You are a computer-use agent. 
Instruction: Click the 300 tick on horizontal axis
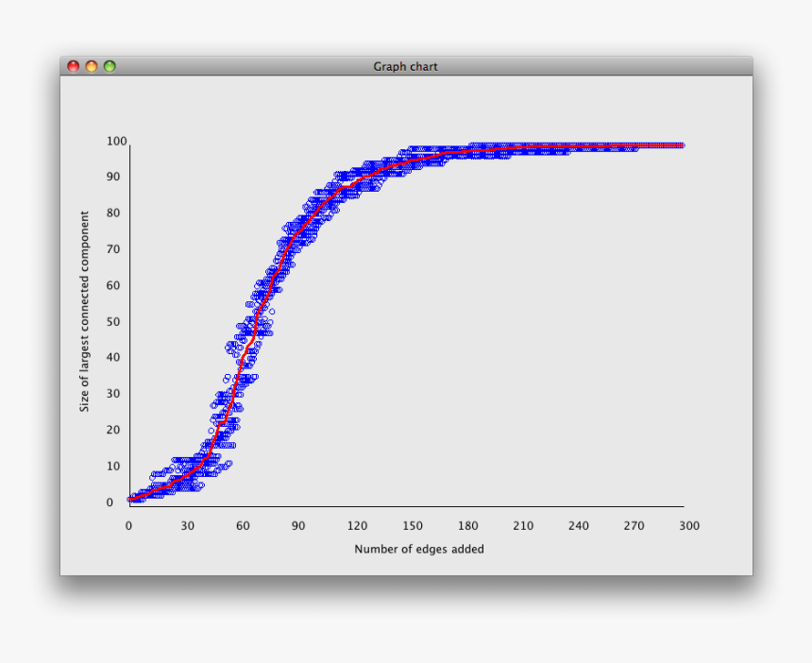coord(689,526)
